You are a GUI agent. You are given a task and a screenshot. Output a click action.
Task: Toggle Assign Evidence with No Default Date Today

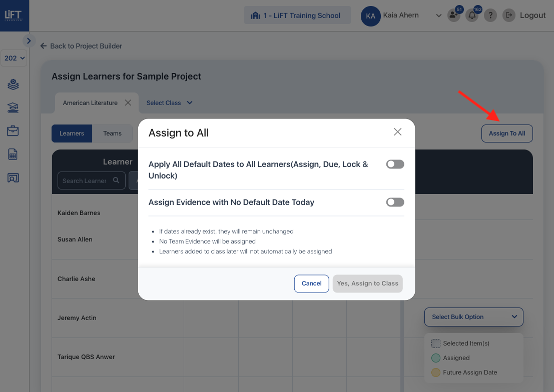[x=395, y=202]
